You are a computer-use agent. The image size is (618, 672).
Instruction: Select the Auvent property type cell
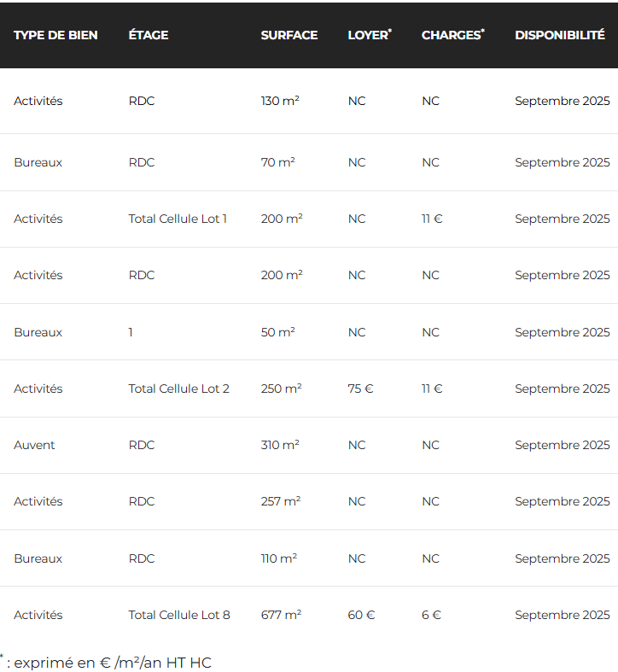click(34, 445)
